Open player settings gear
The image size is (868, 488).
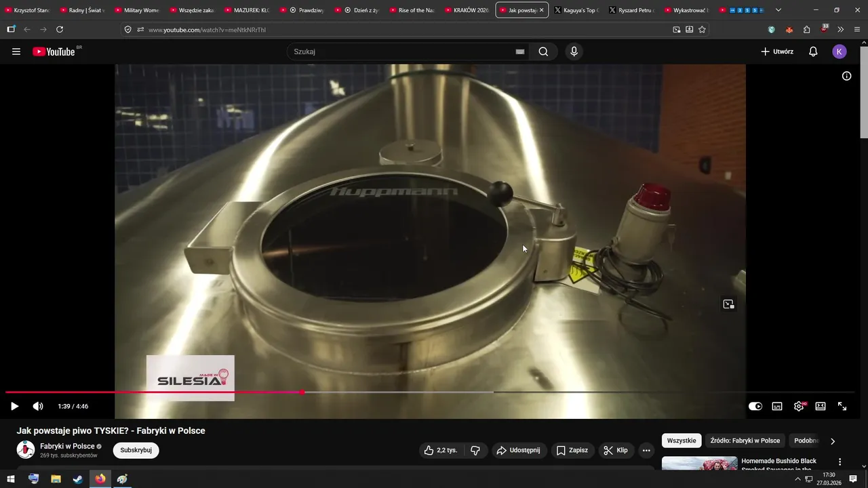pyautogui.click(x=799, y=406)
